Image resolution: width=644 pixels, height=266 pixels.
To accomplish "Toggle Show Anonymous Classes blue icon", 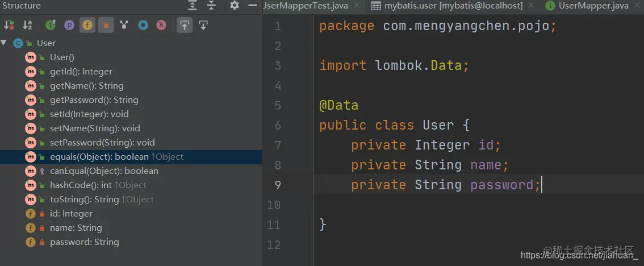I will click(143, 25).
